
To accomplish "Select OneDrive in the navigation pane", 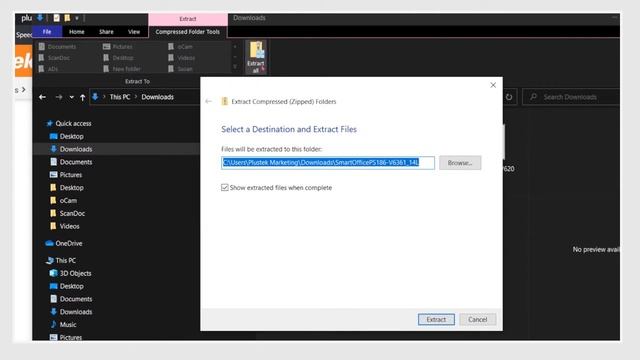I will click(x=69, y=243).
